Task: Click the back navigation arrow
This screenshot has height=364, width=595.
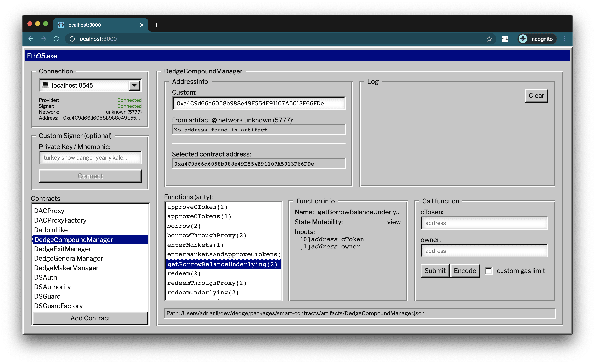Action: pyautogui.click(x=31, y=39)
